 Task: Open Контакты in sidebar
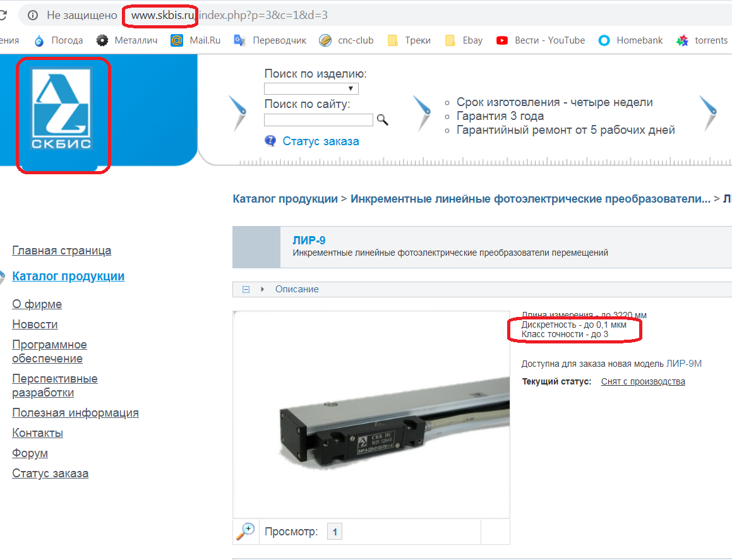(x=37, y=433)
